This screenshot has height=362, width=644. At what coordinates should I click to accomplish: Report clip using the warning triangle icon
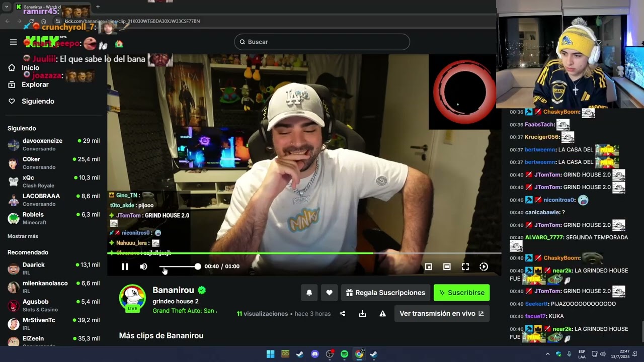point(382,313)
